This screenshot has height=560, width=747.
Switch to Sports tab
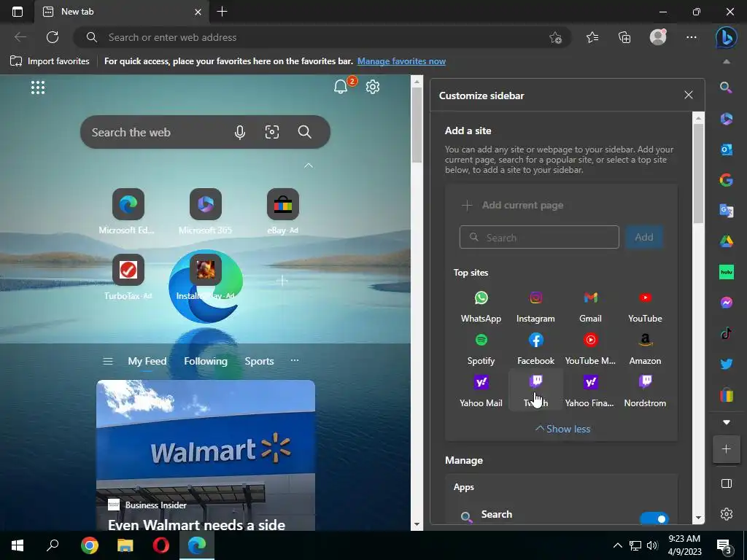(259, 362)
